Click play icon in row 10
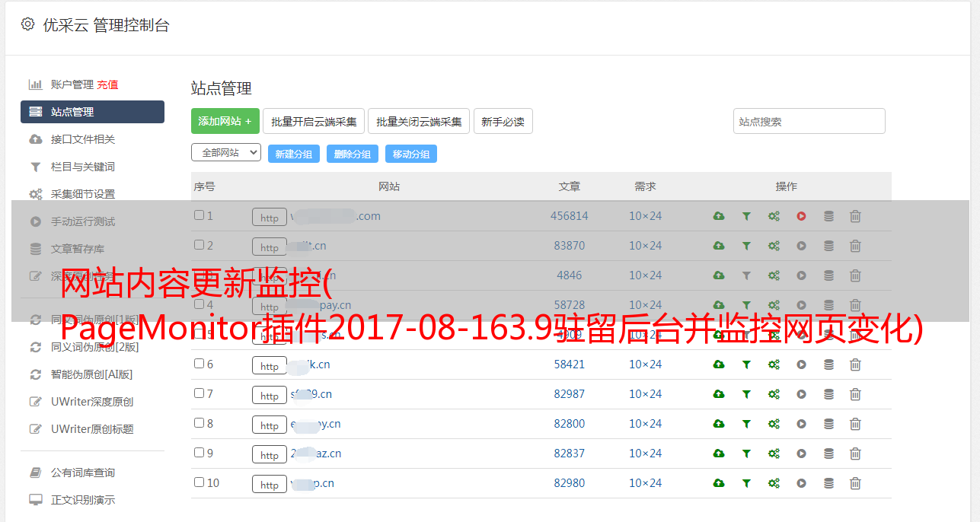This screenshot has height=522, width=980. (801, 483)
